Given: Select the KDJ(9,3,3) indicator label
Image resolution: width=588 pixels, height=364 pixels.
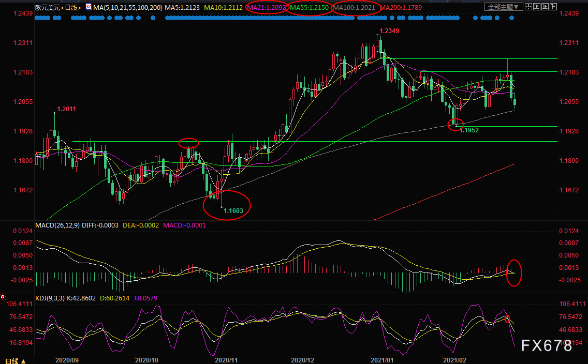Looking at the screenshot, I should coord(50,298).
